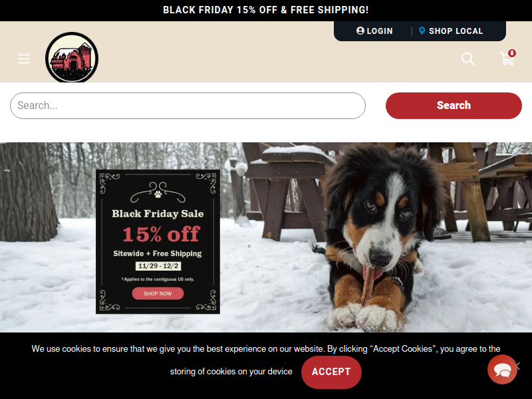Open the SHOP LOCAL link

click(x=456, y=31)
